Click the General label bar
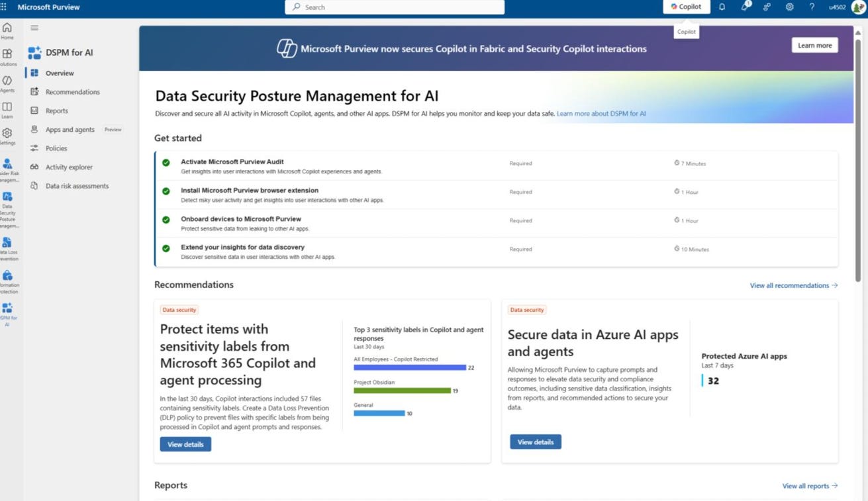The width and height of the screenshot is (868, 501). coord(379,413)
